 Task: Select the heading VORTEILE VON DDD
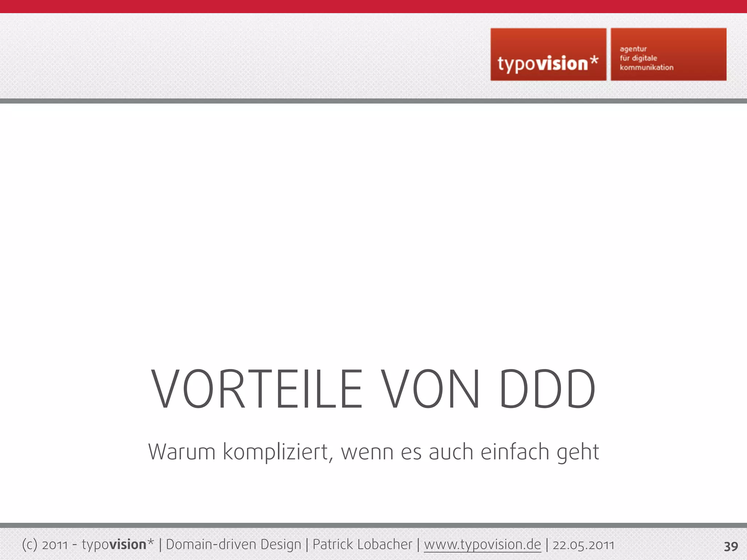373,389
